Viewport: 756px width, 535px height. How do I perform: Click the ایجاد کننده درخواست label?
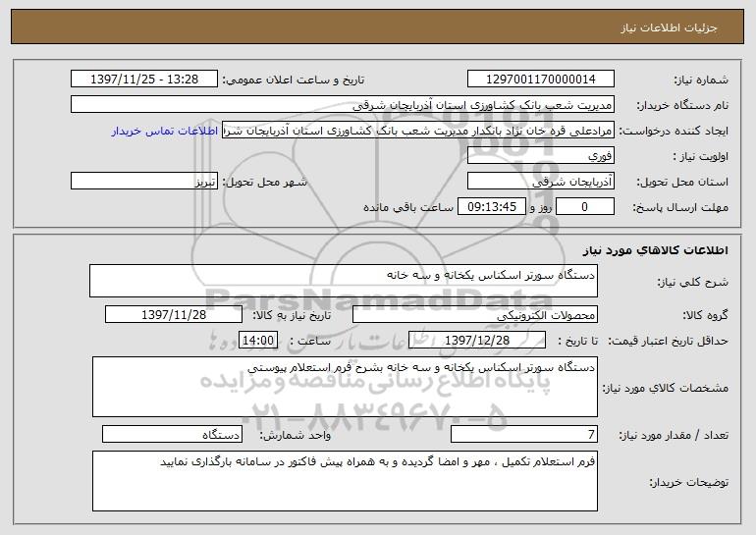click(x=674, y=132)
